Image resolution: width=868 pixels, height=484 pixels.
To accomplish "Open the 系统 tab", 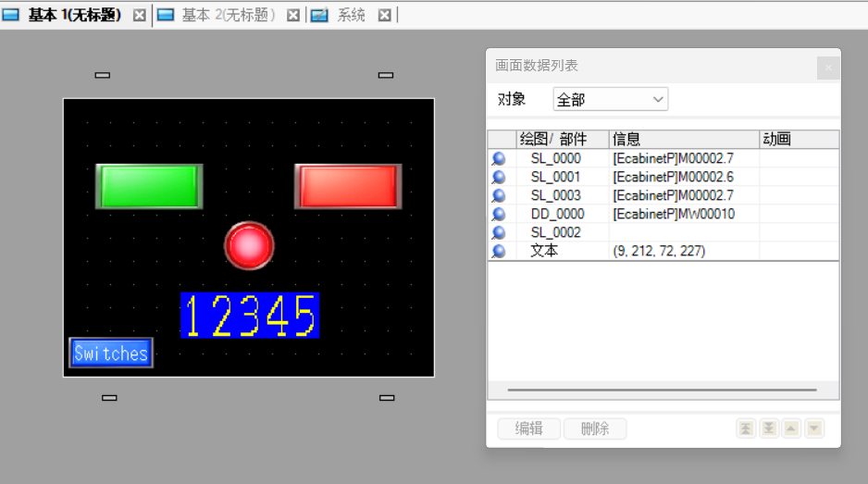I will [351, 15].
